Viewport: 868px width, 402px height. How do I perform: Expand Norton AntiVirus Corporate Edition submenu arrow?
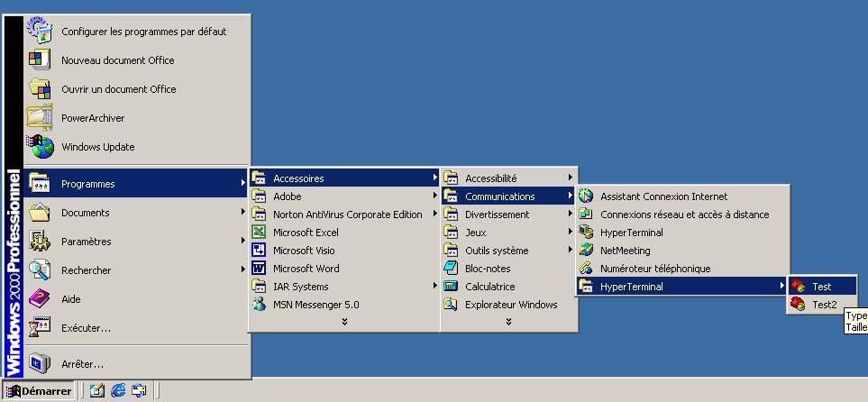tap(435, 214)
